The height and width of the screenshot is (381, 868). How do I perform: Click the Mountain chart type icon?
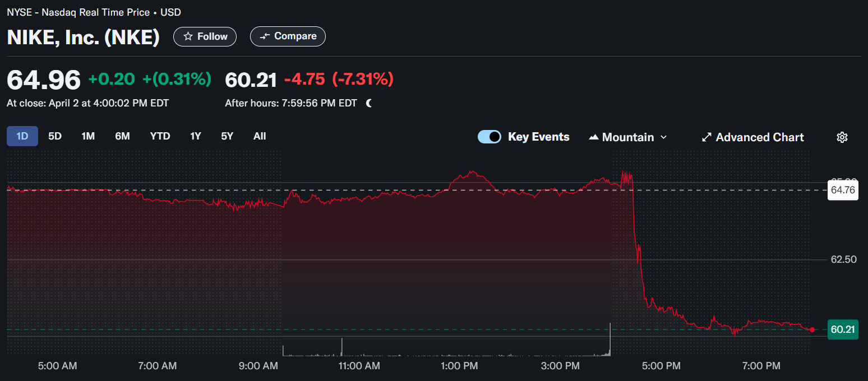593,137
